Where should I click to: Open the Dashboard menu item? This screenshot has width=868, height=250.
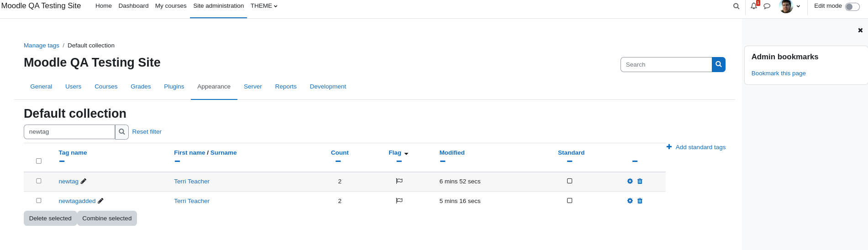[x=133, y=6]
